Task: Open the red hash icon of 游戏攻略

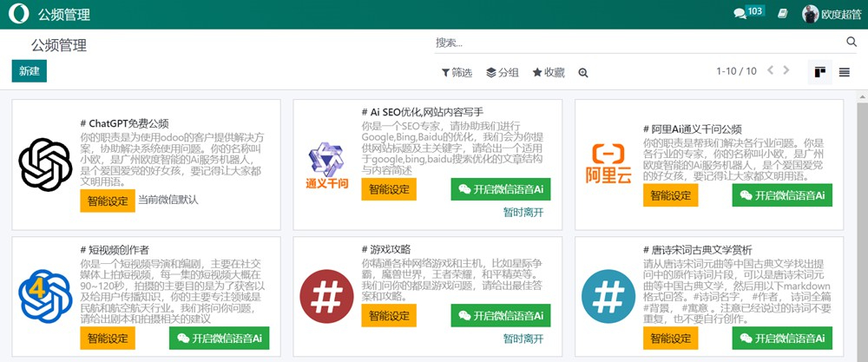Action: coord(326,296)
